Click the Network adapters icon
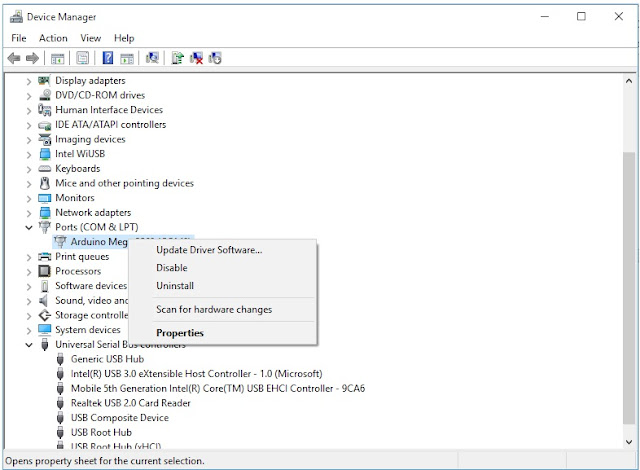 pos(44,213)
